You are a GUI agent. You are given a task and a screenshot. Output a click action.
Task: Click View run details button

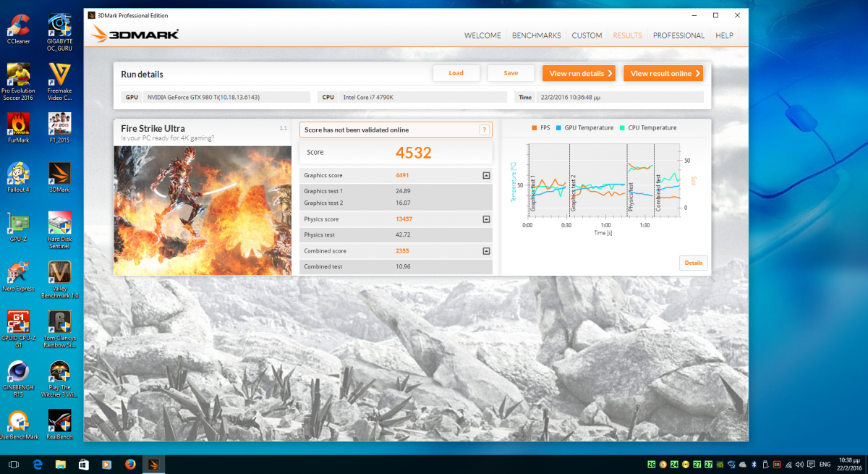(579, 73)
